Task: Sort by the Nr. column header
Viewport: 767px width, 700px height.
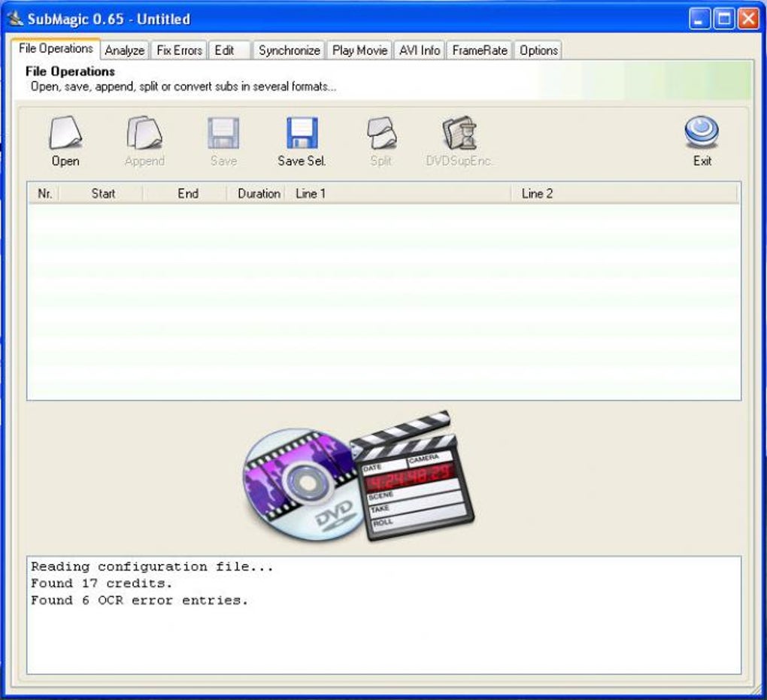Action: click(44, 194)
